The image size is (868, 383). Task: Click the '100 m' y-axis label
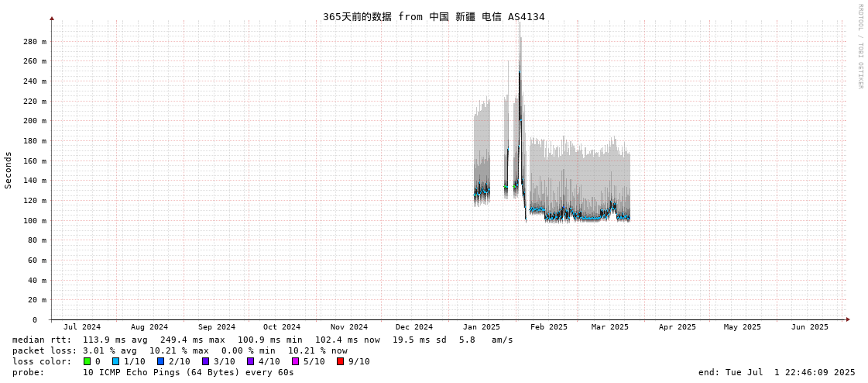[x=35, y=221]
